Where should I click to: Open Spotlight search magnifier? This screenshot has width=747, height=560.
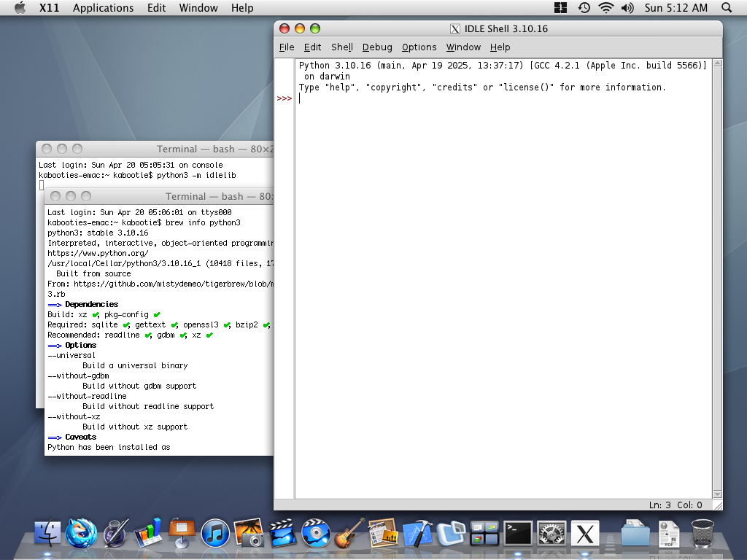pos(727,7)
